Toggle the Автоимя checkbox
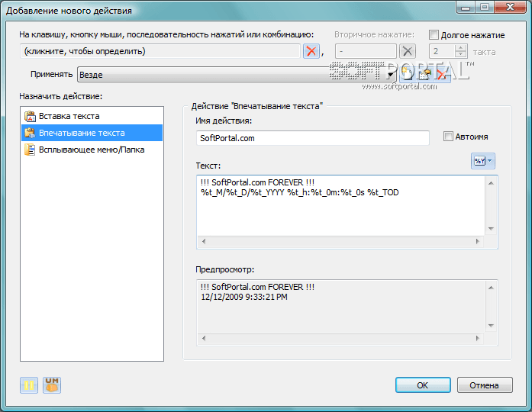This screenshot has height=412, width=532. click(x=448, y=137)
